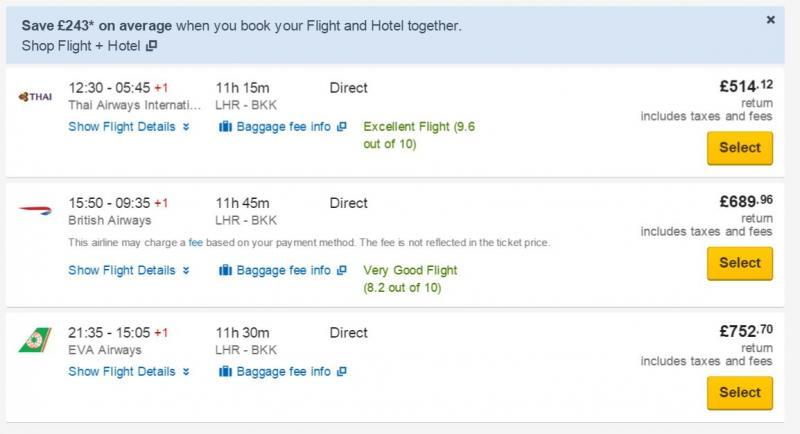Select the £752.70 EVA Airways flight
800x434 pixels.
pos(739,392)
